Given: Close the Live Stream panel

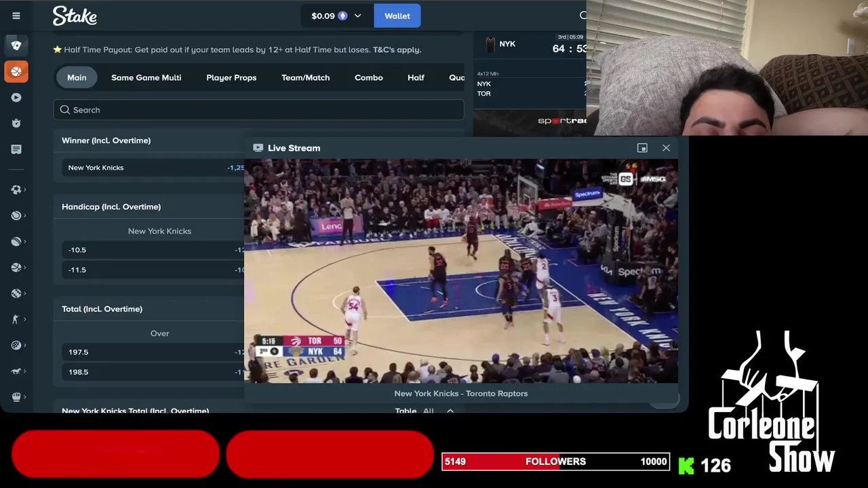Looking at the screenshot, I should [666, 148].
